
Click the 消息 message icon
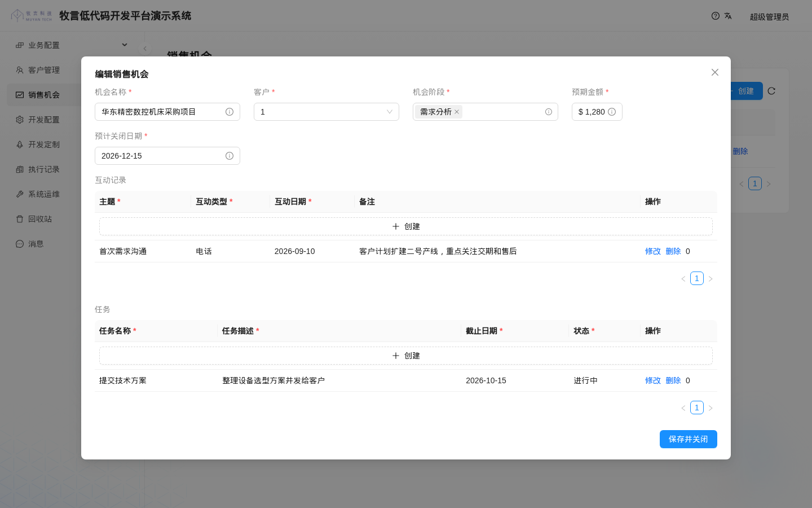[20, 244]
